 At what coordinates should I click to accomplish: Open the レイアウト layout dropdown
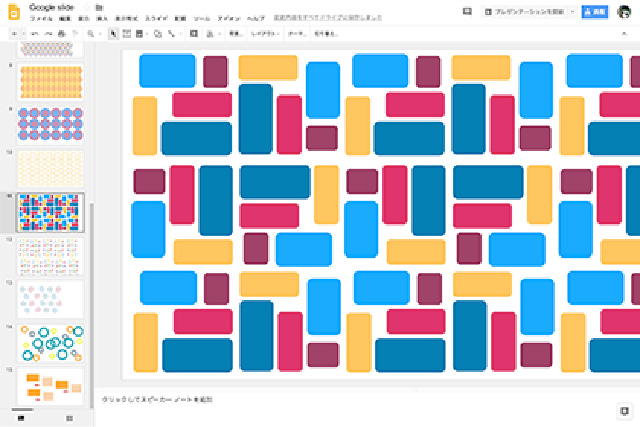(x=265, y=34)
